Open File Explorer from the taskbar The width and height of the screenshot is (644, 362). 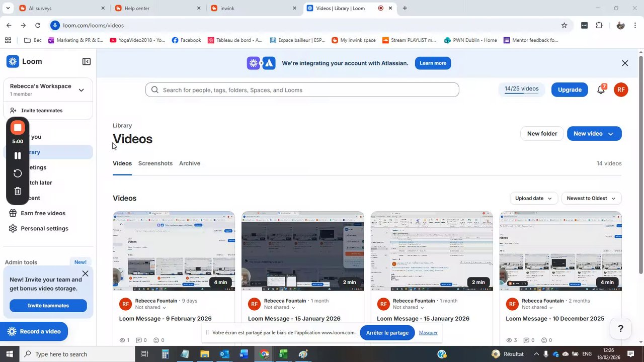(204, 354)
